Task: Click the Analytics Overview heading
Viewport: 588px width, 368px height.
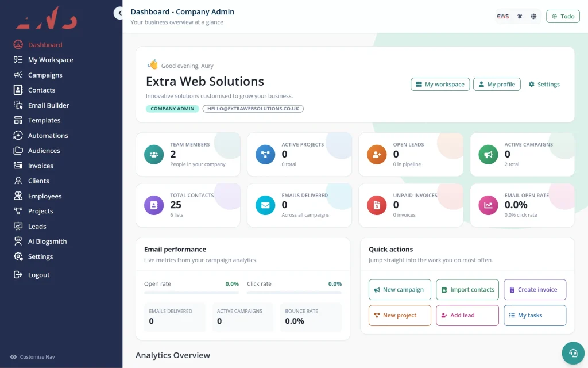Action: 172,355
